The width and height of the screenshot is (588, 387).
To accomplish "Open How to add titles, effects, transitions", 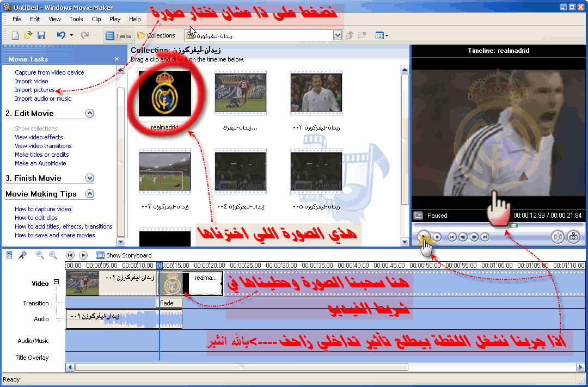I will click(x=63, y=226).
